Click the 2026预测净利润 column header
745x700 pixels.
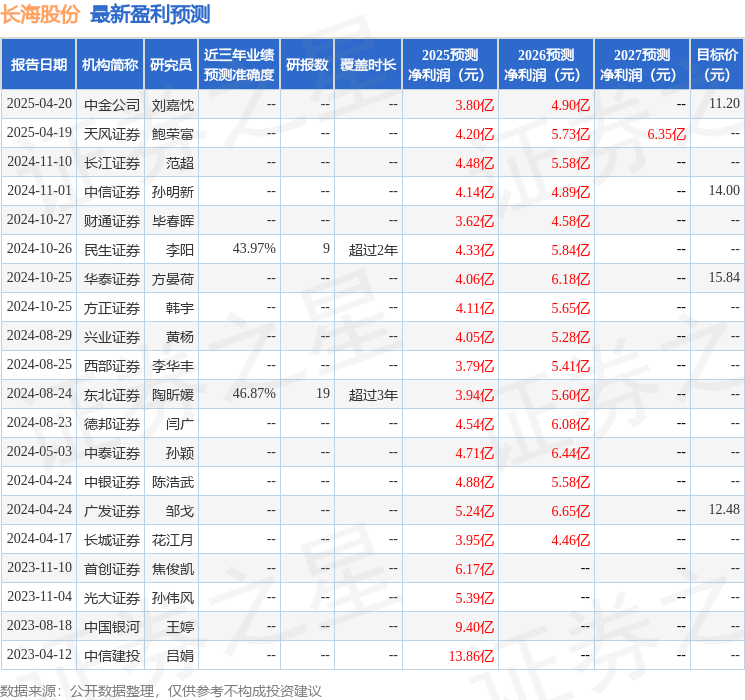point(546,65)
